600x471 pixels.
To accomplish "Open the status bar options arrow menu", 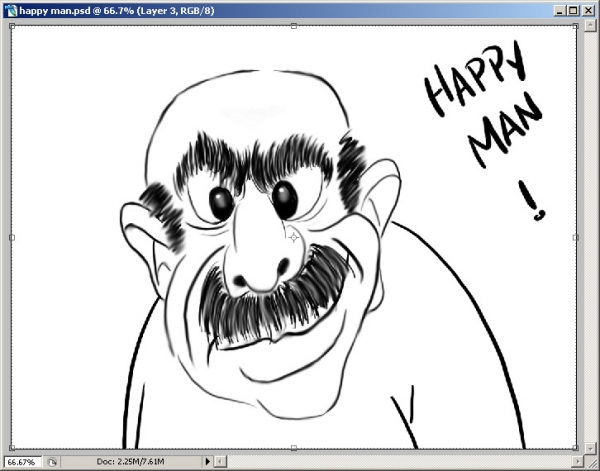I will coord(207,461).
